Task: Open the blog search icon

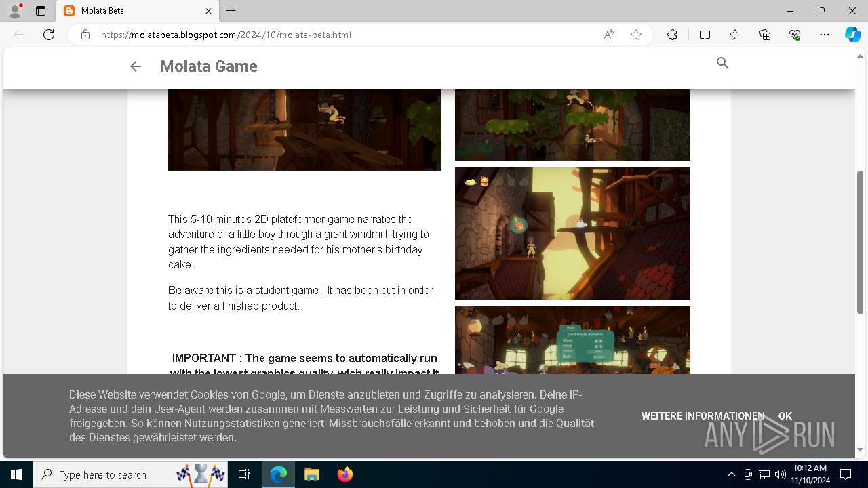Action: [722, 63]
